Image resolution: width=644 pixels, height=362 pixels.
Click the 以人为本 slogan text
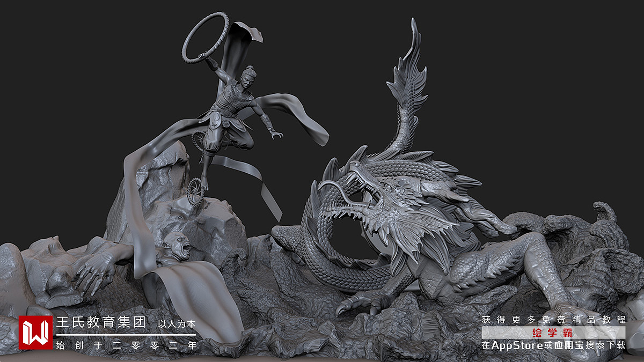[177, 324]
